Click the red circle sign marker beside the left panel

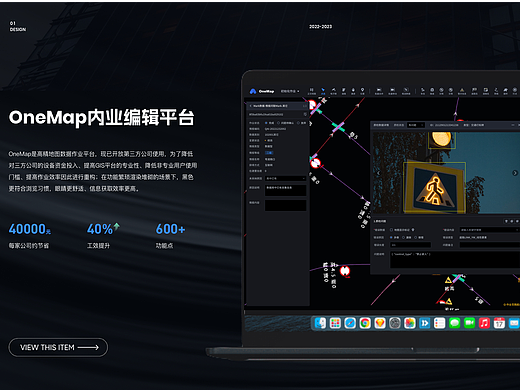tap(315, 163)
